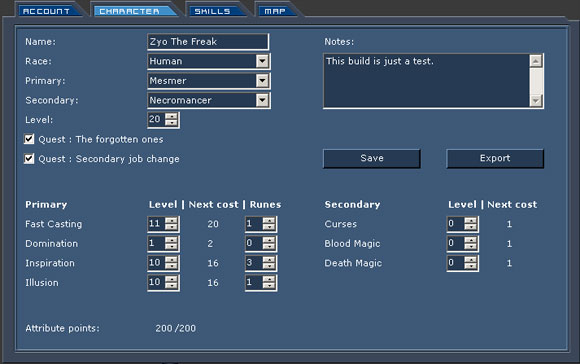The width and height of the screenshot is (580, 364).
Task: Decrease Domination runes value
Action: tap(269, 247)
